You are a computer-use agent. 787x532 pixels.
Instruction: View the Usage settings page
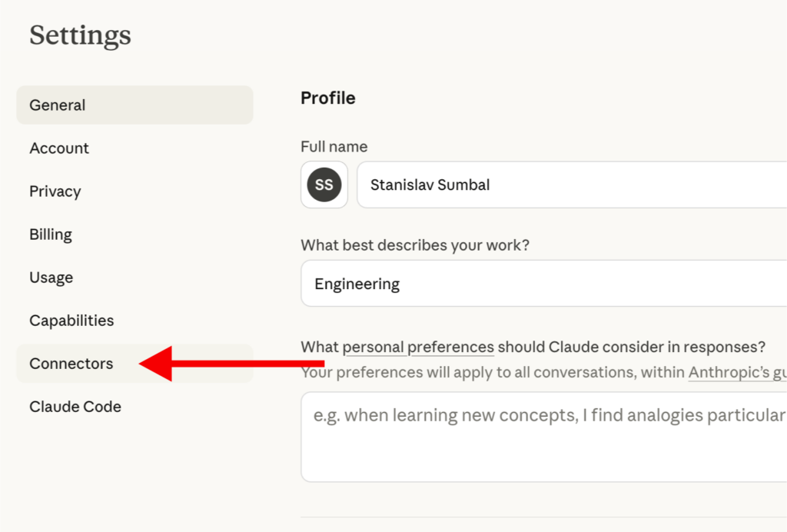pos(51,278)
